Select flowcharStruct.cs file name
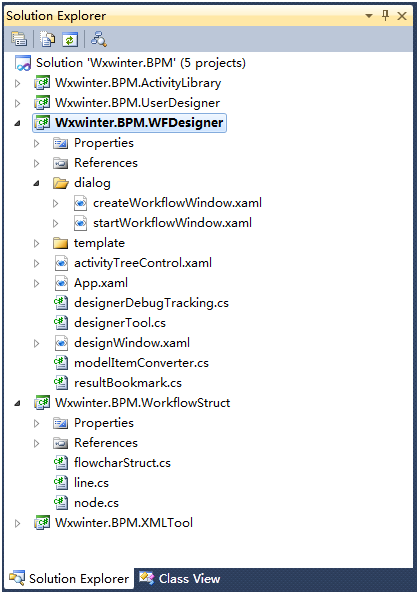Image resolution: width=419 pixels, height=594 pixels. [x=122, y=463]
